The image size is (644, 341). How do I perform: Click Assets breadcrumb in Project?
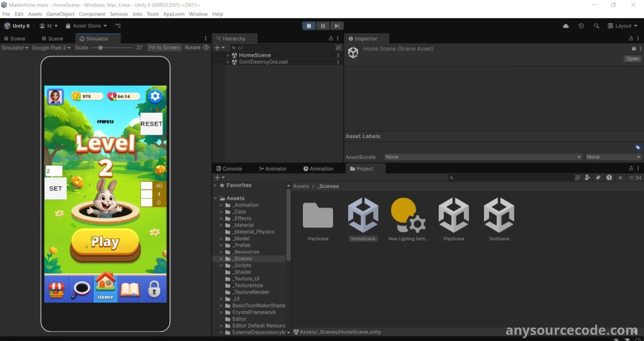click(301, 186)
